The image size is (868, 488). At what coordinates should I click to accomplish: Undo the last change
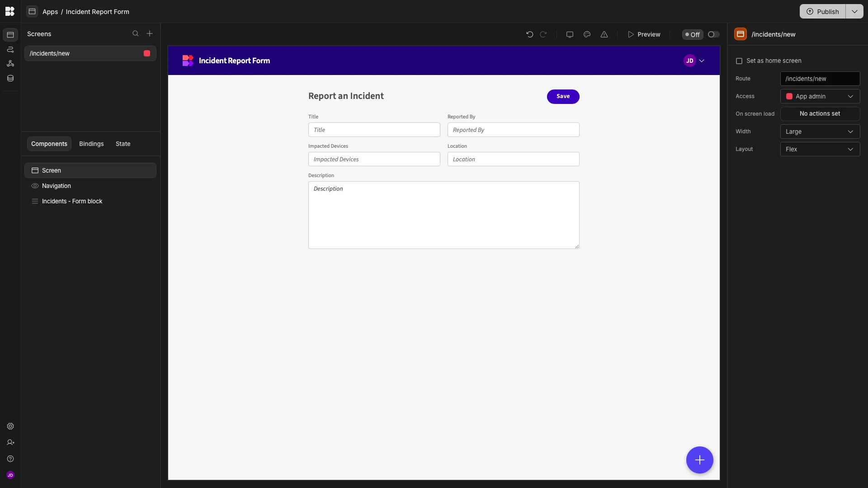point(529,34)
